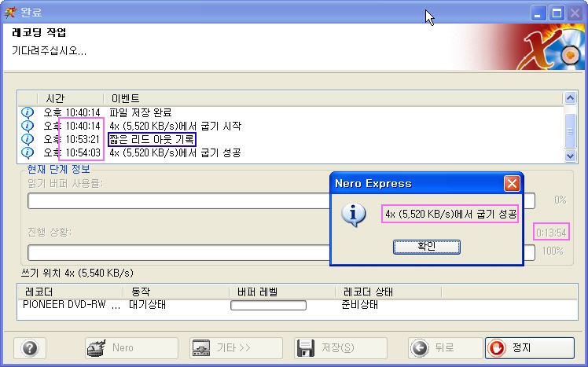Image resolution: width=588 pixels, height=367 pixels.
Task: Click the help question mark button
Action: [30, 347]
